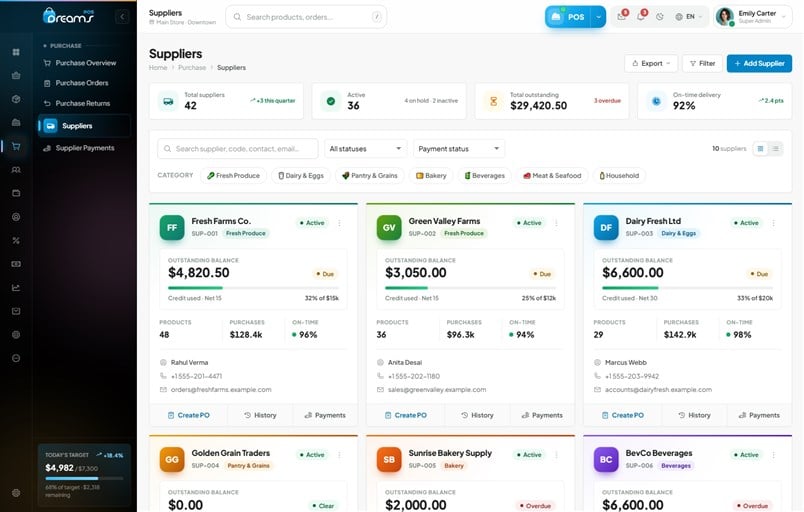View History for Green Valley Farms
Screen dimensions: 804x512
477,415
